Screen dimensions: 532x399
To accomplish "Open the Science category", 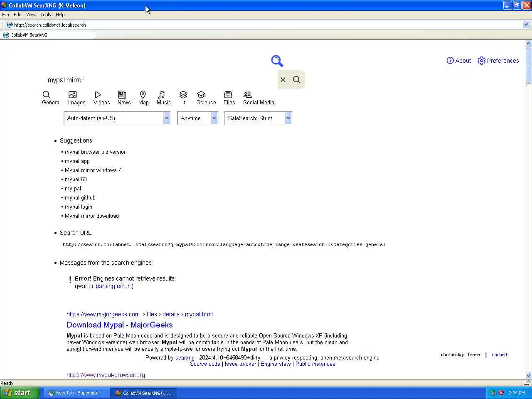I will click(206, 99).
